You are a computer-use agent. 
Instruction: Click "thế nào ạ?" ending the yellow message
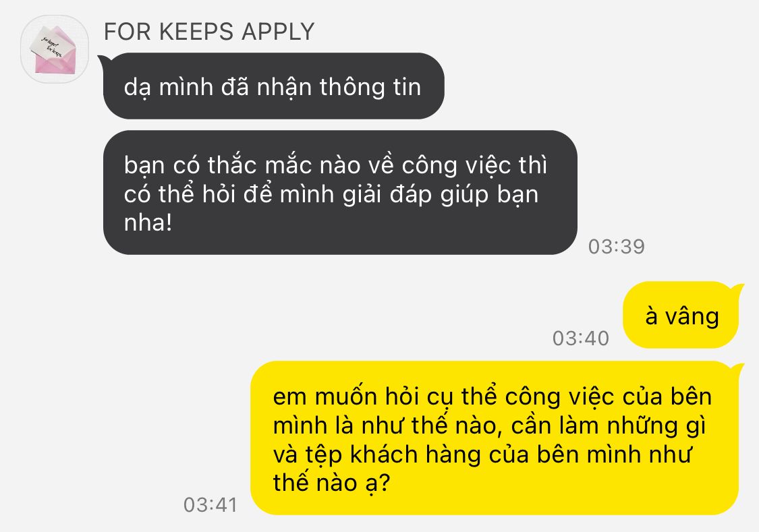(x=331, y=483)
